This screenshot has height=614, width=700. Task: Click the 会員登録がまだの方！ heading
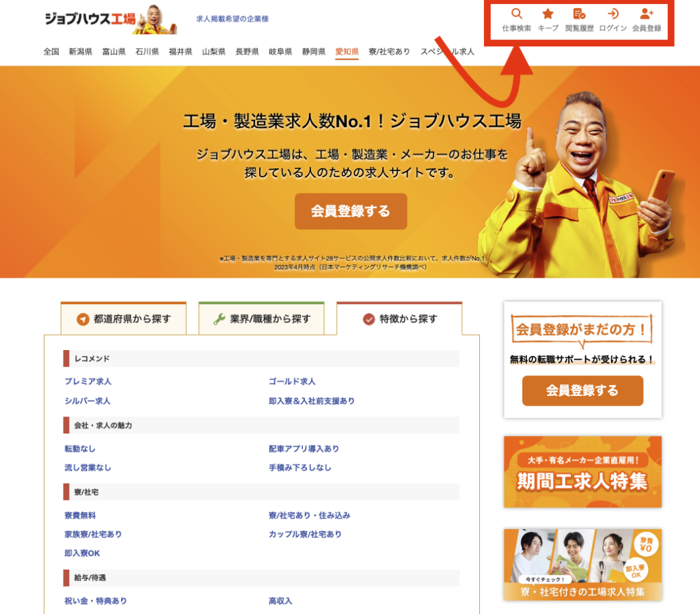[x=582, y=330]
